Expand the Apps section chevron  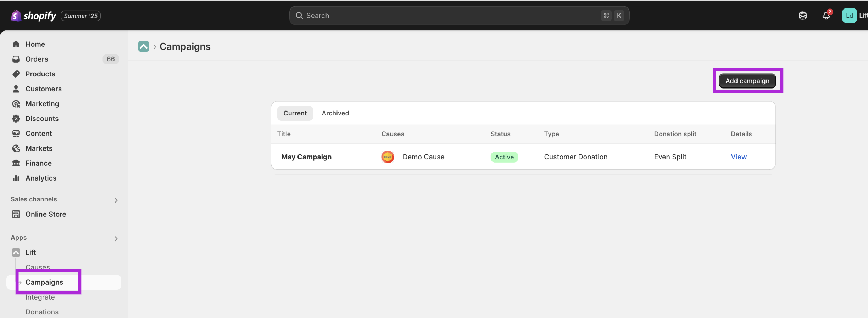pyautogui.click(x=116, y=238)
